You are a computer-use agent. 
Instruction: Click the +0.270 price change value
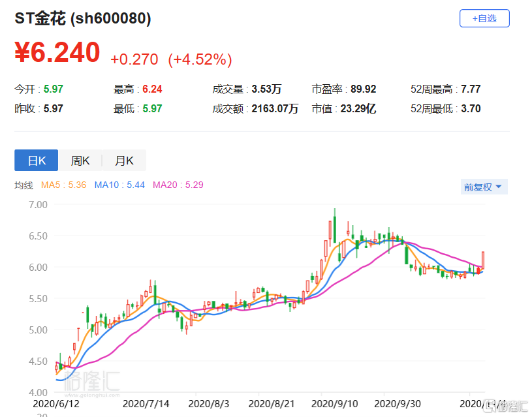coord(134,59)
